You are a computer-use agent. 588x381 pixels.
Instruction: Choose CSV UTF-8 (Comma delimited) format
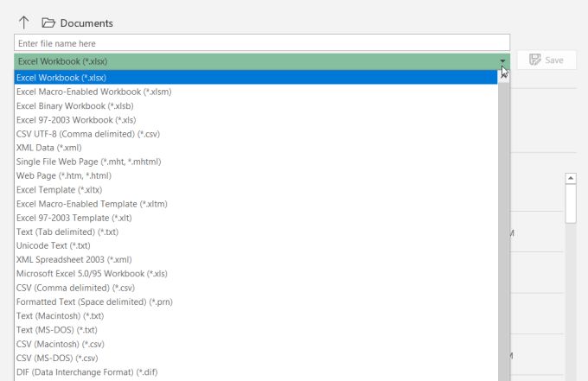[x=256, y=134]
